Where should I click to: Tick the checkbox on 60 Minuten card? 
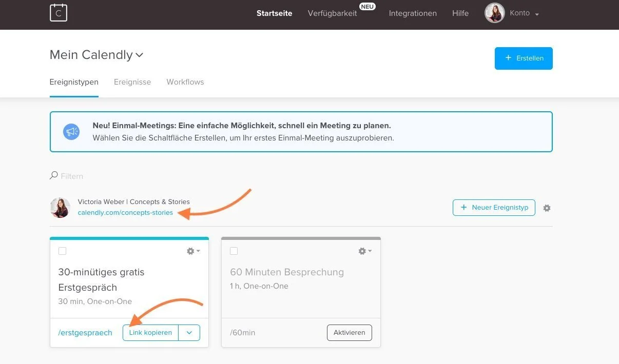click(234, 251)
